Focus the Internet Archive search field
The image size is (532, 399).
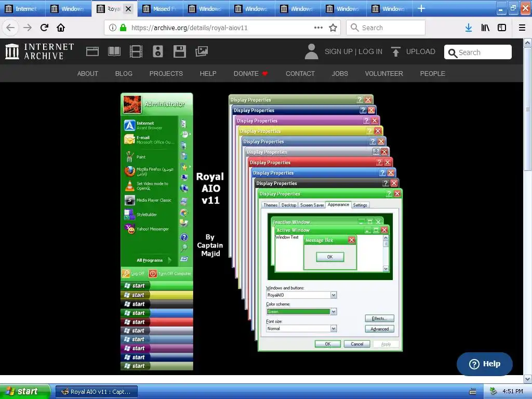click(x=478, y=52)
